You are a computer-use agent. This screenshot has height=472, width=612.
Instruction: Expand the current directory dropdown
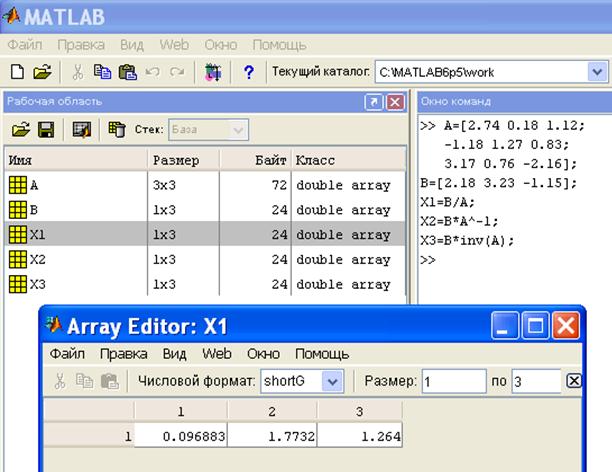pyautogui.click(x=597, y=72)
